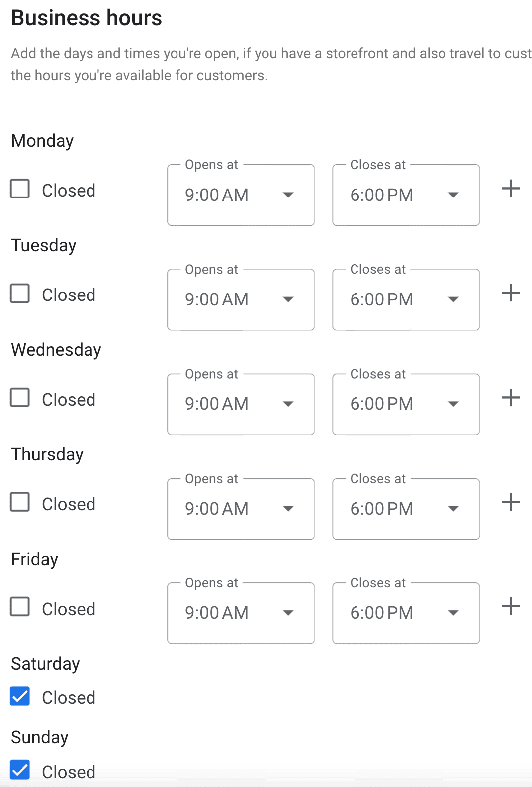Mark Monday as Closed
This screenshot has height=787, width=532.
20,189
